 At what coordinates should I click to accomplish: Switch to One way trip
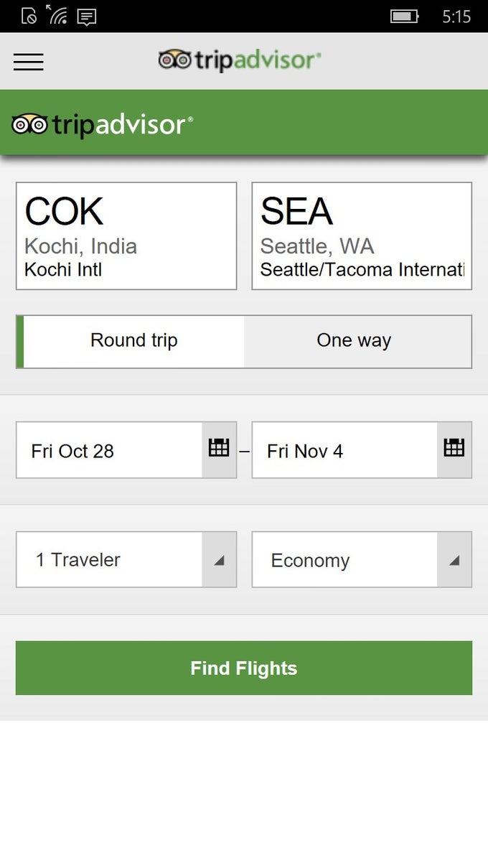[355, 341]
